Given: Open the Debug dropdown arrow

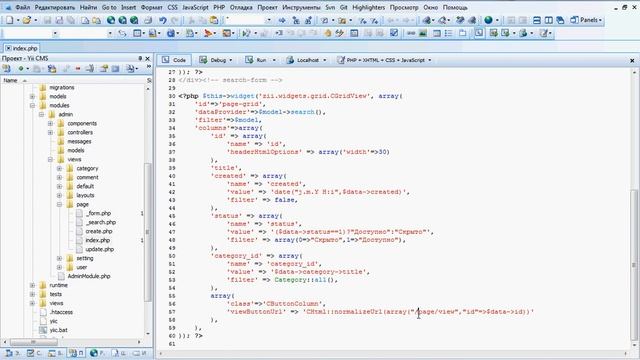Looking at the screenshot, I should pos(231,60).
